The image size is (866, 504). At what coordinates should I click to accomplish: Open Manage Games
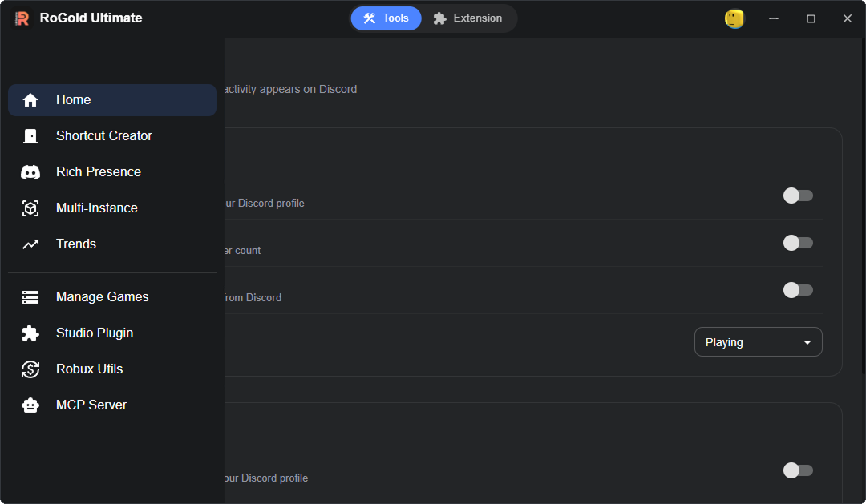pyautogui.click(x=112, y=297)
